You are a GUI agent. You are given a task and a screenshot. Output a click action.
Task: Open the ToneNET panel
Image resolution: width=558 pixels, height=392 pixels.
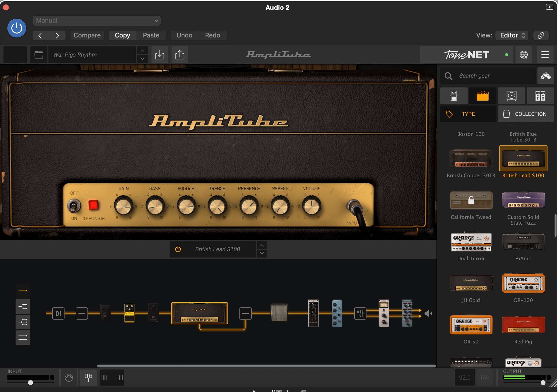click(466, 55)
